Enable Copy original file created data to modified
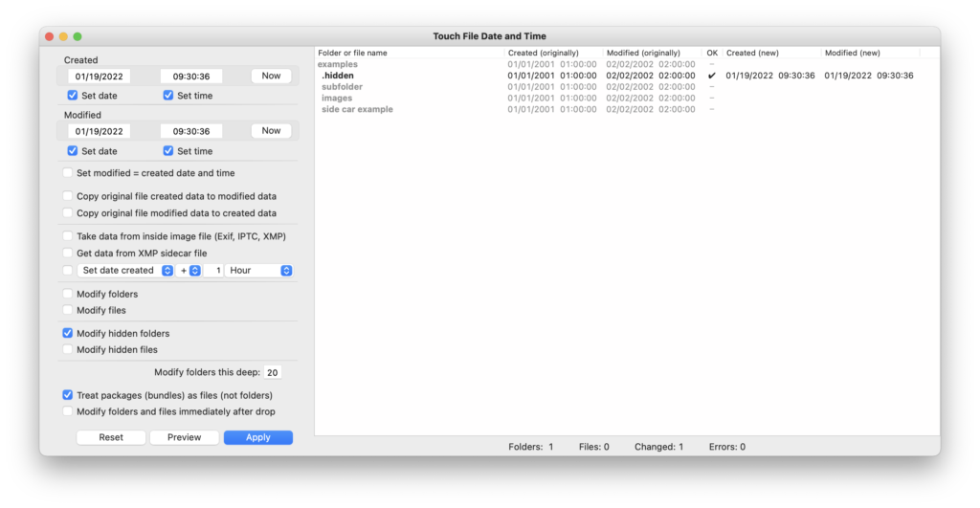980x508 pixels. pos(68,196)
